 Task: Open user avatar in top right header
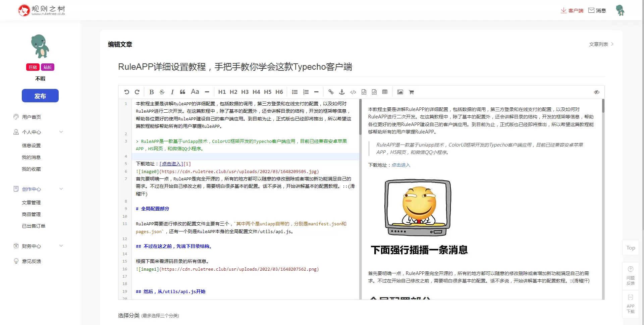pos(620,10)
